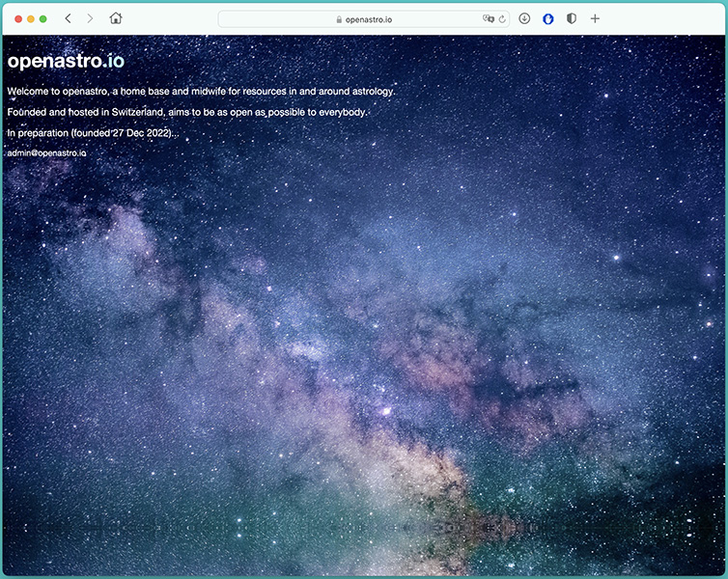The width and height of the screenshot is (728, 579).
Task: Open the home page icon
Action: [116, 18]
